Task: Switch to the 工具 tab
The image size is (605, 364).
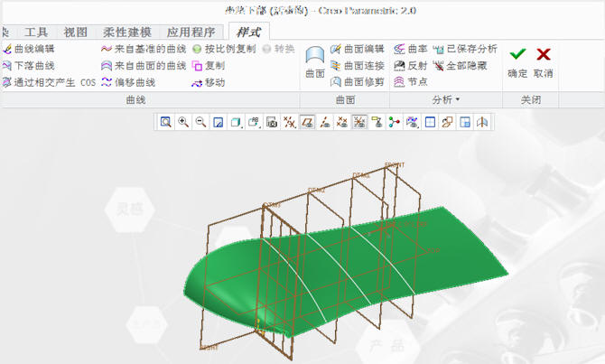Action: click(36, 32)
